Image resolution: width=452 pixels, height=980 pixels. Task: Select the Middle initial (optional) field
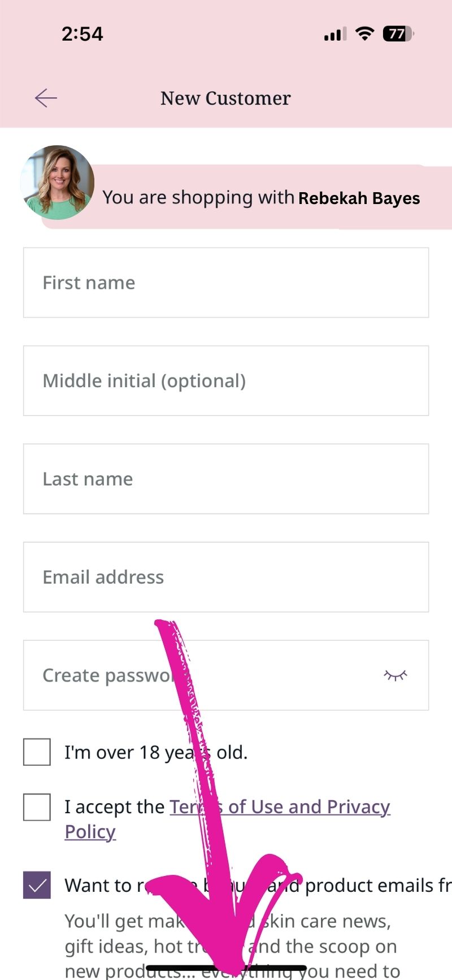tap(226, 381)
